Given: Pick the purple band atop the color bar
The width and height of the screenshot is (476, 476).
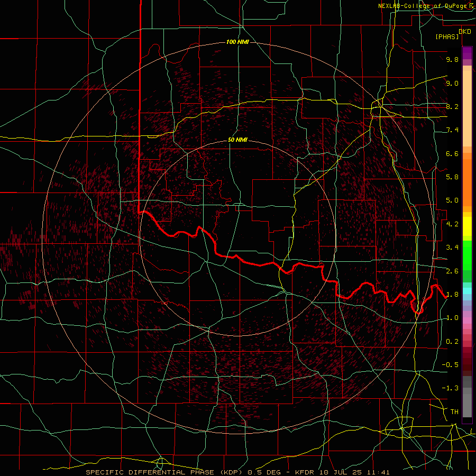Looking at the screenshot, I should pyautogui.click(x=467, y=53).
